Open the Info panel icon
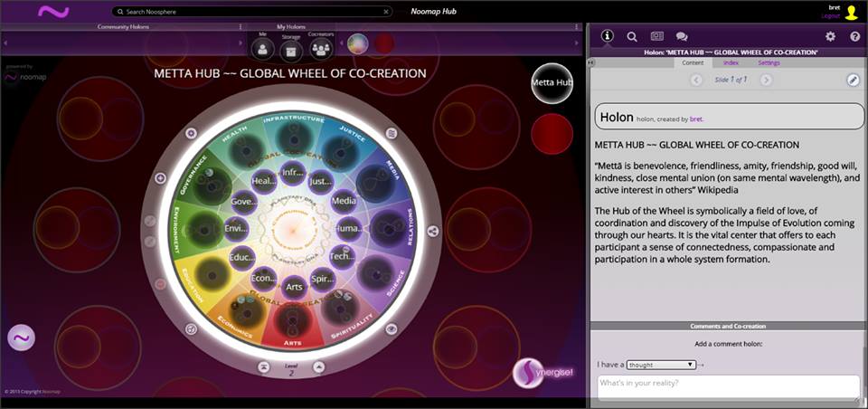This screenshot has width=868, height=409. pyautogui.click(x=608, y=36)
